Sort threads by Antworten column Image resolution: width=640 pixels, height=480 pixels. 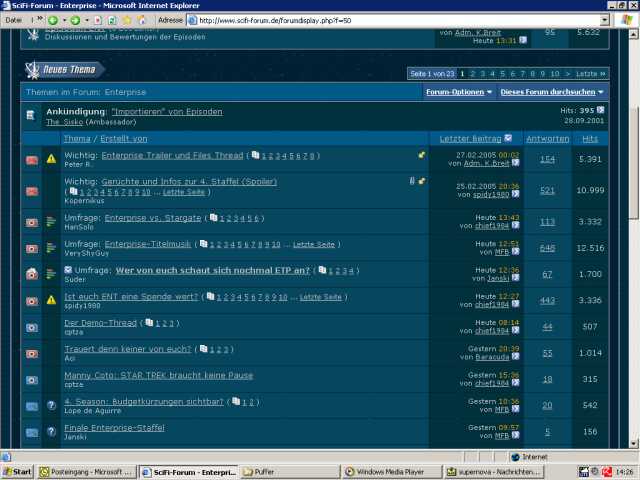coord(547,138)
